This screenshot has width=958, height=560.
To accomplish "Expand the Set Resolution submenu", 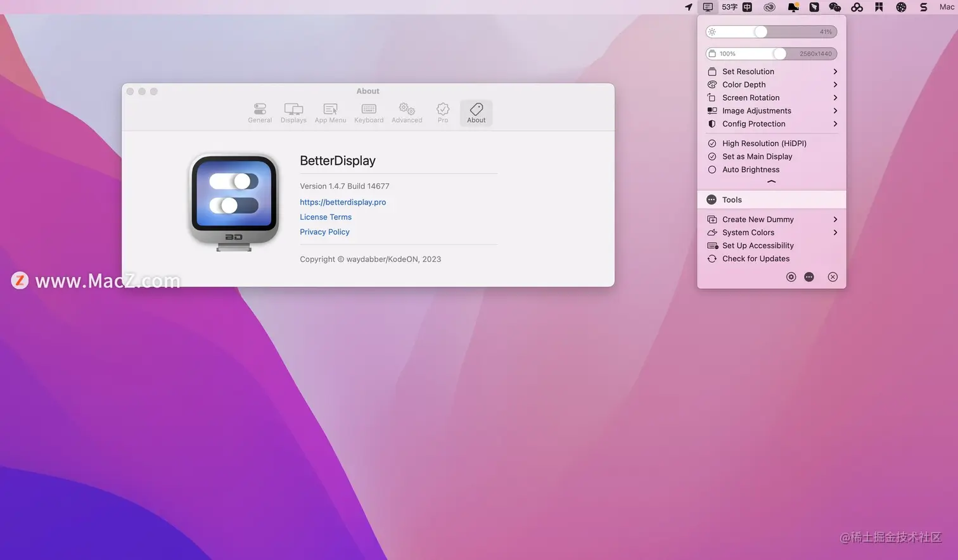I will [772, 72].
